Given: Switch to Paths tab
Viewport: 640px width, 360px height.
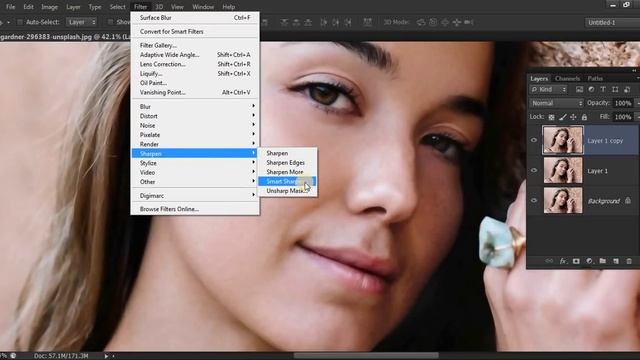Looking at the screenshot, I should [x=595, y=78].
